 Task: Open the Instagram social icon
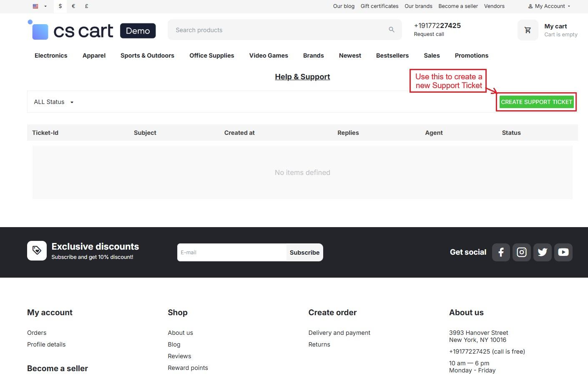coord(522,252)
